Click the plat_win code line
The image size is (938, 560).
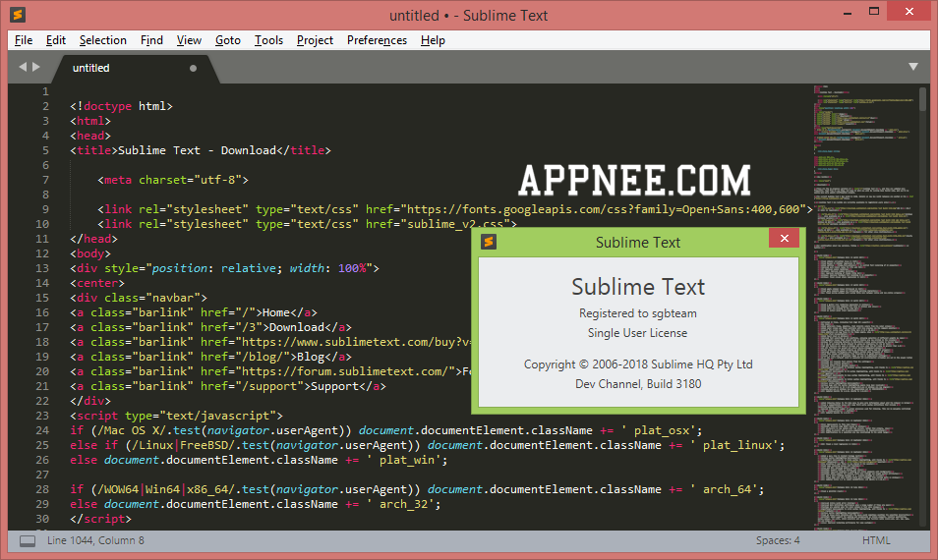click(x=259, y=460)
